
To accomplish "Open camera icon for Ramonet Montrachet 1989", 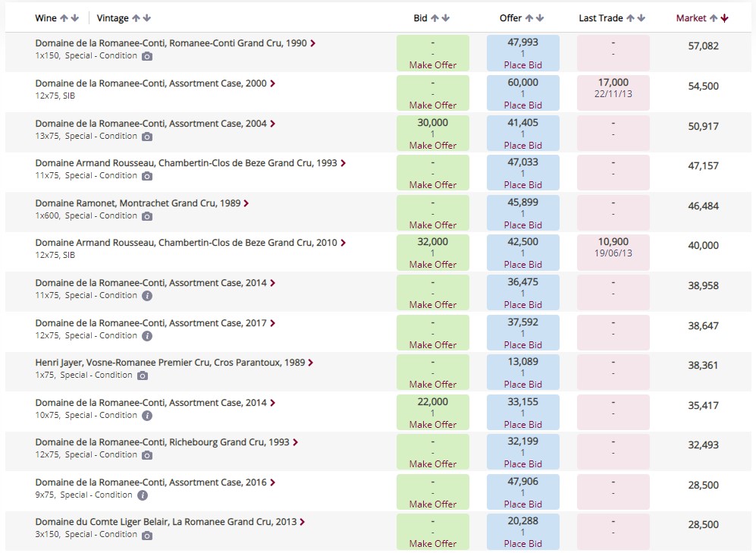I will (x=147, y=216).
